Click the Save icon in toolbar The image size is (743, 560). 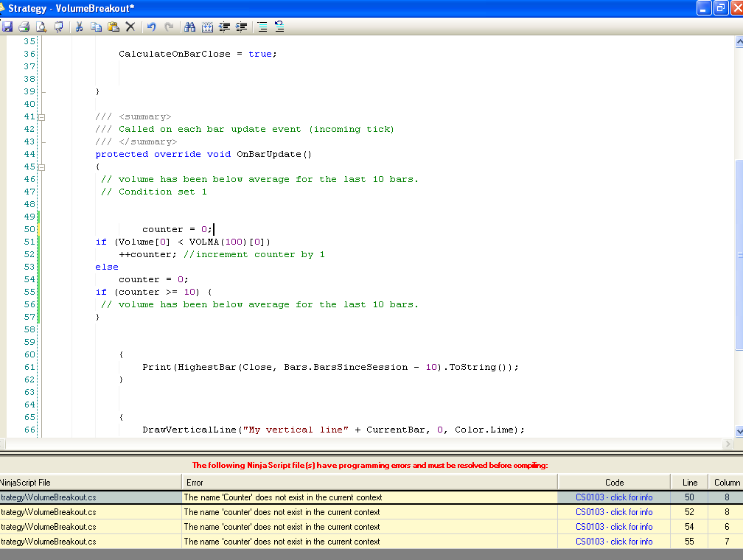point(7,27)
